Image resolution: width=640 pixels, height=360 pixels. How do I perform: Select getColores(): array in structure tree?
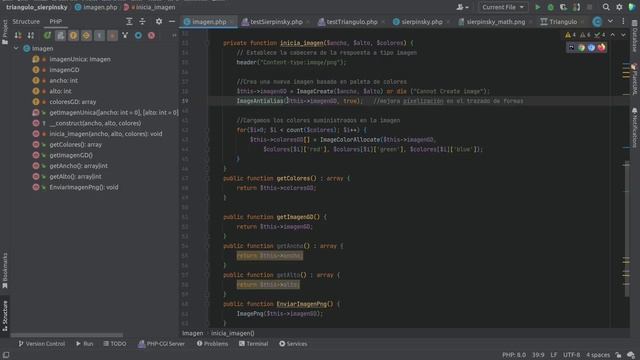click(x=76, y=144)
